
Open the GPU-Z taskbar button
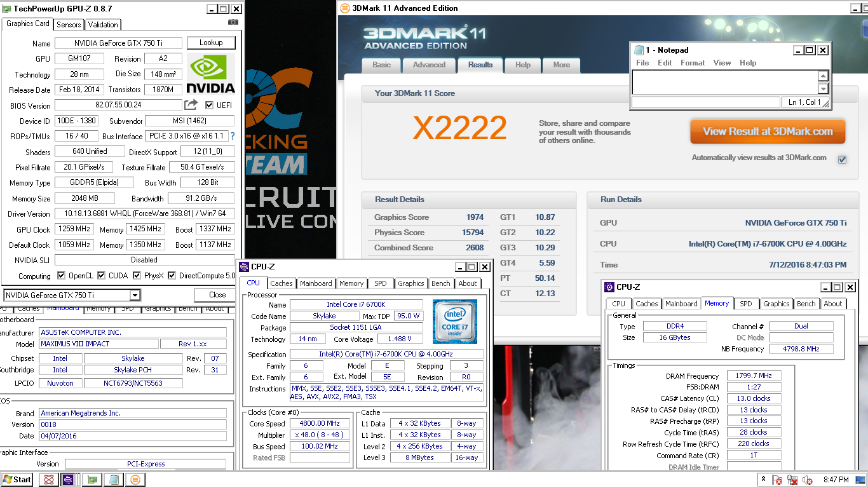coord(92,480)
